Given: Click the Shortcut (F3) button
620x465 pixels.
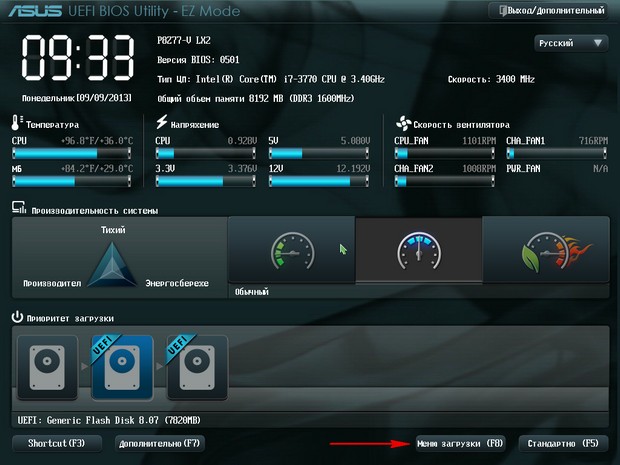Looking at the screenshot, I should click(57, 443).
